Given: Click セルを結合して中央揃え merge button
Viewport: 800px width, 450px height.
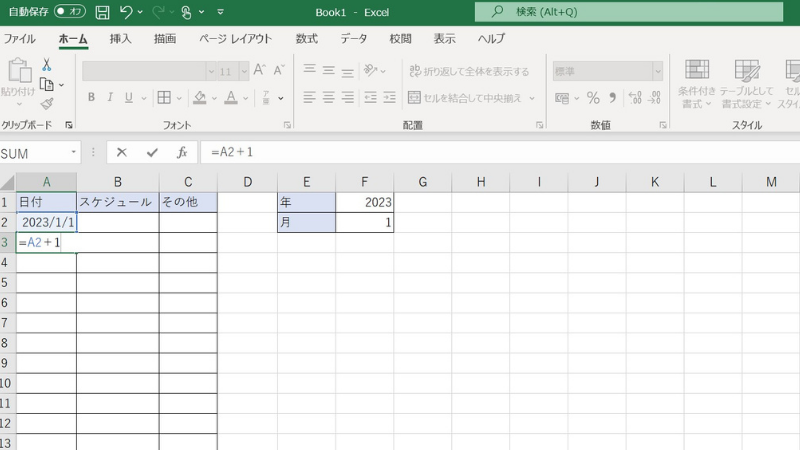Looking at the screenshot, I should point(471,98).
